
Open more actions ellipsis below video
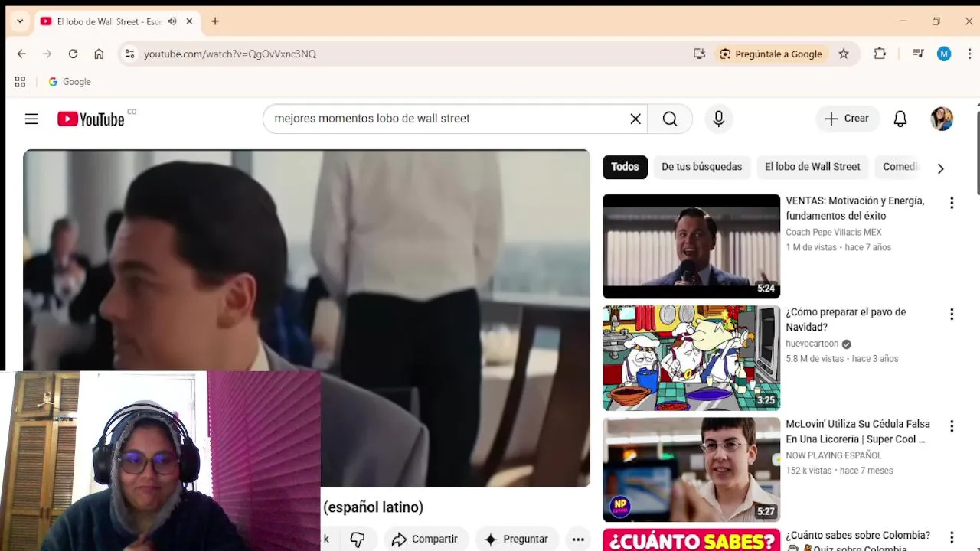click(x=578, y=539)
